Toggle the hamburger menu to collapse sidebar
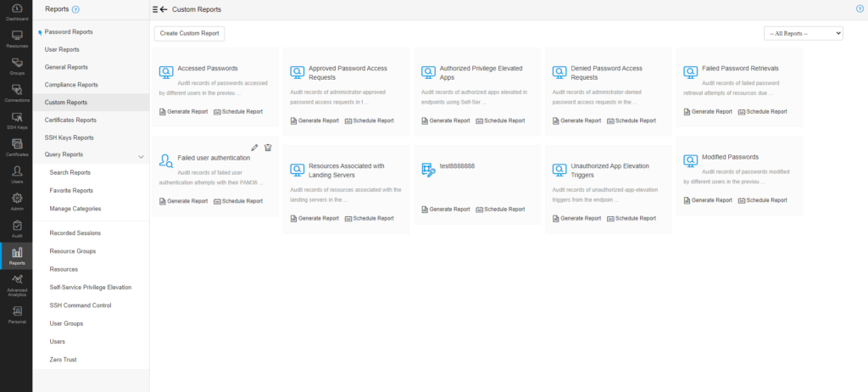The image size is (868, 392). (154, 9)
